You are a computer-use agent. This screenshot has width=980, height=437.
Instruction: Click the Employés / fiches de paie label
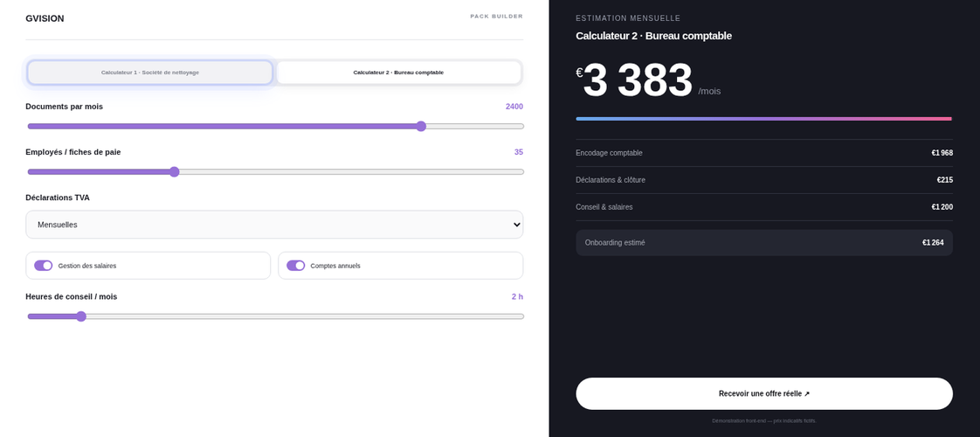(73, 153)
